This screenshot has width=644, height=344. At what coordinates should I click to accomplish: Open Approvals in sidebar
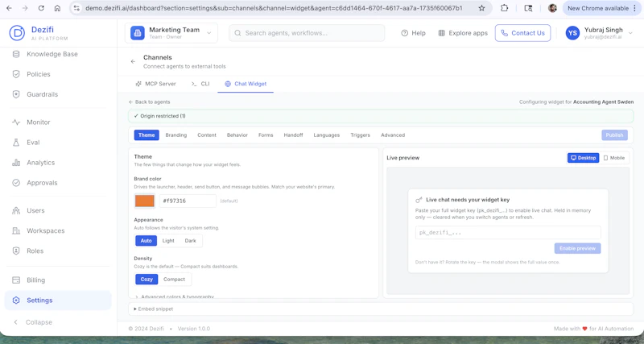click(42, 183)
